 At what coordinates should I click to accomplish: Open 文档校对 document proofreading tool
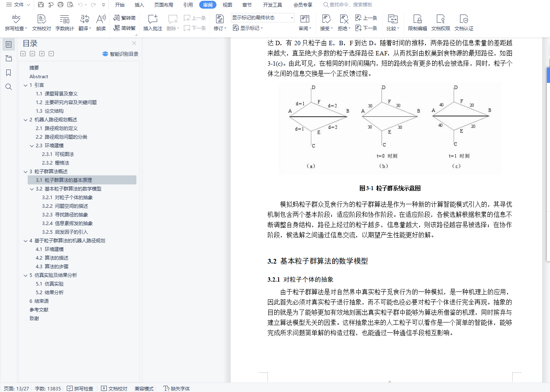click(42, 22)
